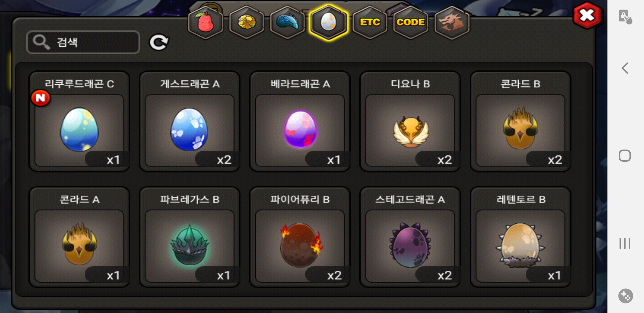Select the blue dragon scale tab
The width and height of the screenshot is (644, 313).
pyautogui.click(x=287, y=23)
